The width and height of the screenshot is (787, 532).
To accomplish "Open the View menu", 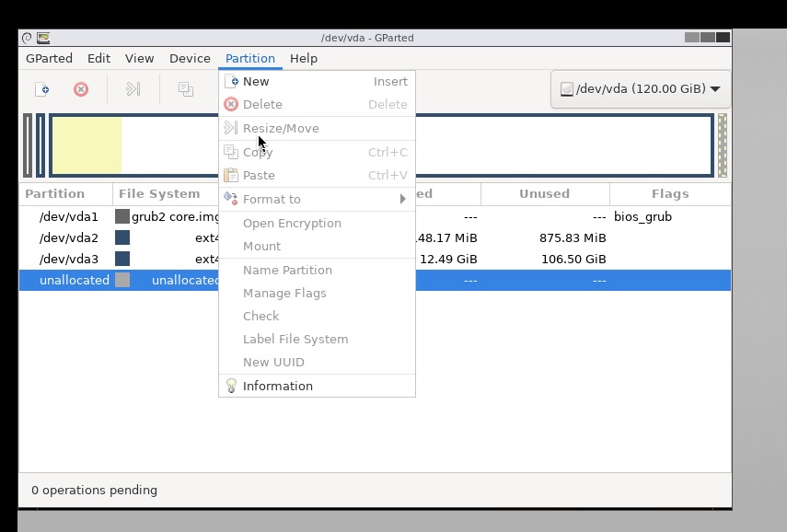I will coord(140,58).
